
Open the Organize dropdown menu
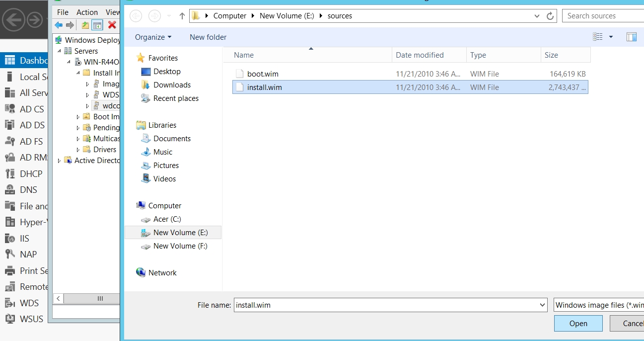(x=153, y=37)
